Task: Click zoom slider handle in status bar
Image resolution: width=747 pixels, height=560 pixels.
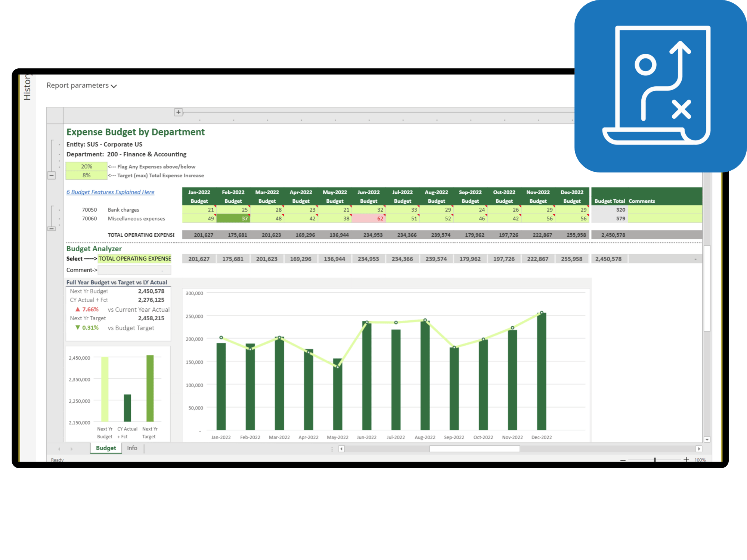Action: (x=655, y=460)
